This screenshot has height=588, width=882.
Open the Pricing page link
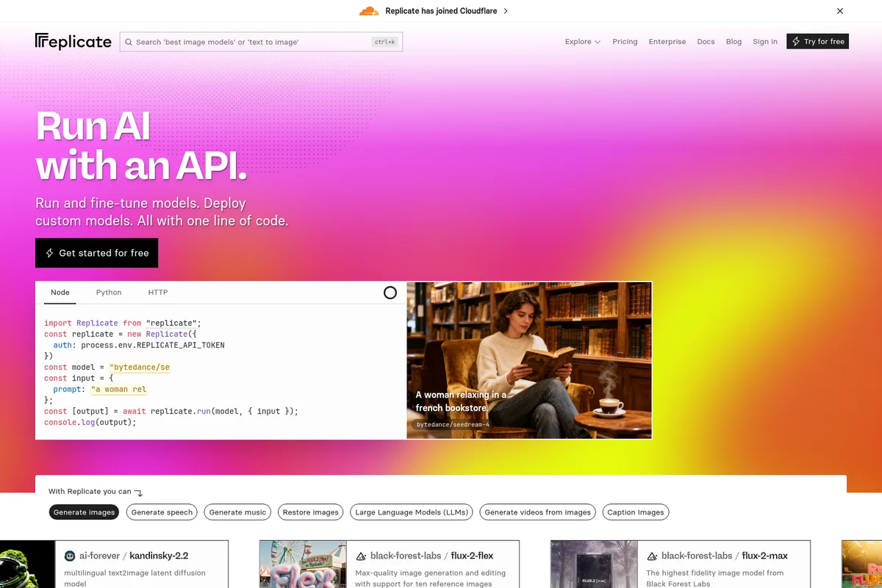click(625, 42)
